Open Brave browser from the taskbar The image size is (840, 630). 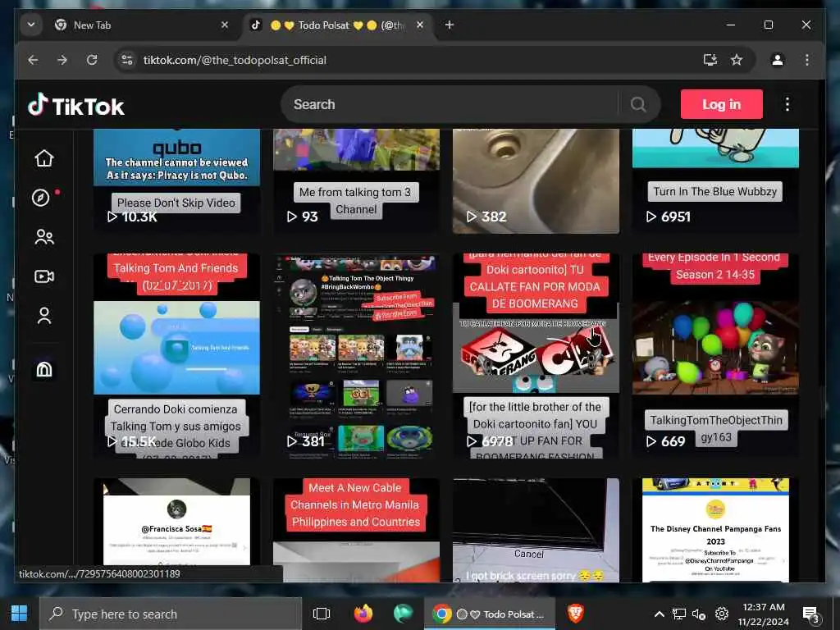[576, 614]
